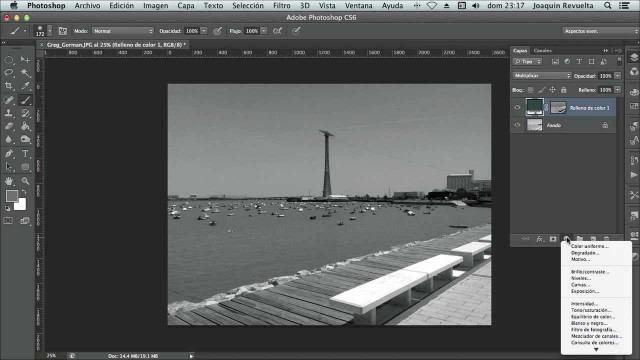This screenshot has height=360, width=640.
Task: Filter layers by shape layers
Action: 591,62
